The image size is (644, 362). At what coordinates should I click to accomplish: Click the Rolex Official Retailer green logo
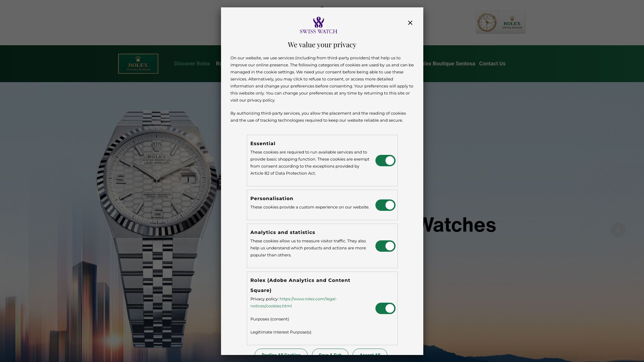click(138, 64)
